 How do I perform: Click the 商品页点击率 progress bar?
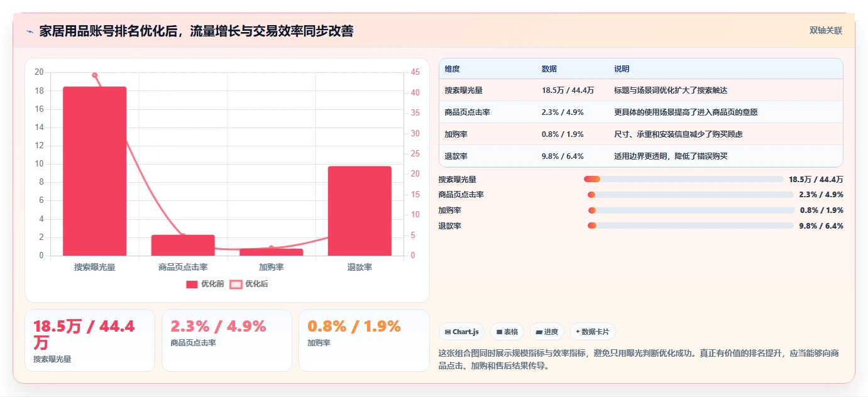(690, 195)
